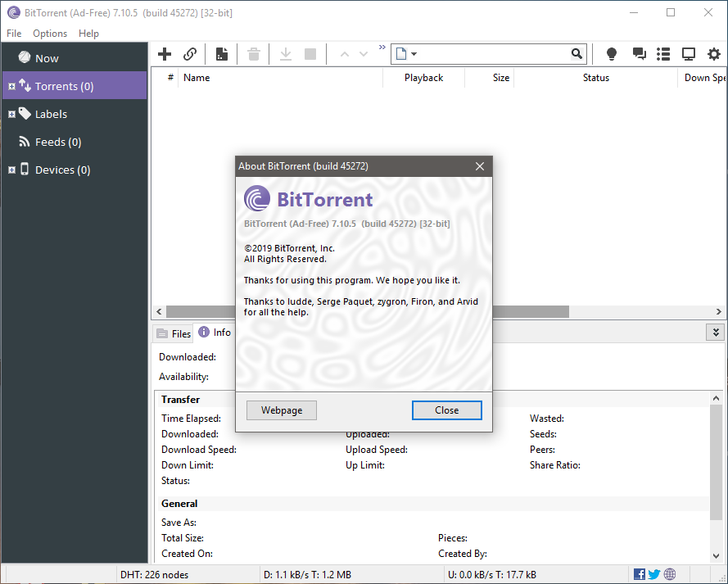The image size is (728, 584).
Task: Open the File menu
Action: pyautogui.click(x=14, y=34)
